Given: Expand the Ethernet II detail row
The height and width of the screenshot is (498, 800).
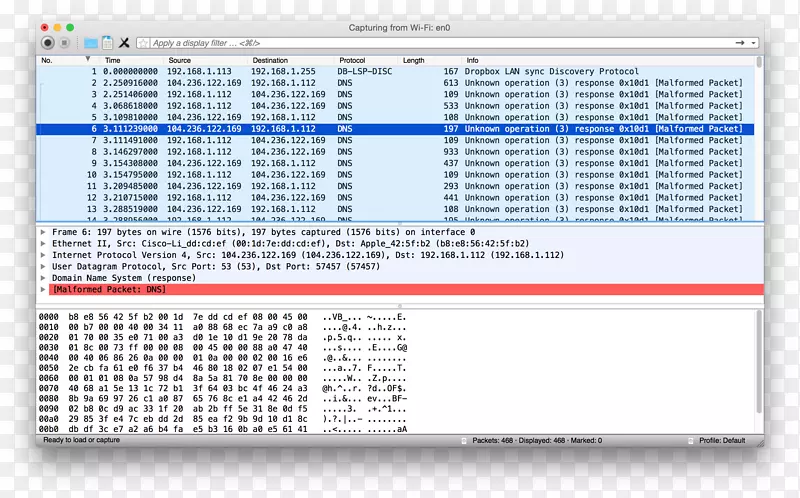Looking at the screenshot, I should pyautogui.click(x=43, y=243).
